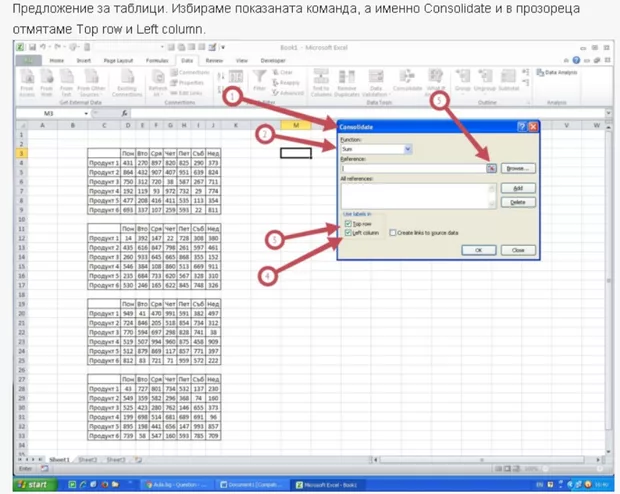Screen dimensions: 620x494
Task: Expand the Function dropdown showing Sum
Action: 408,149
